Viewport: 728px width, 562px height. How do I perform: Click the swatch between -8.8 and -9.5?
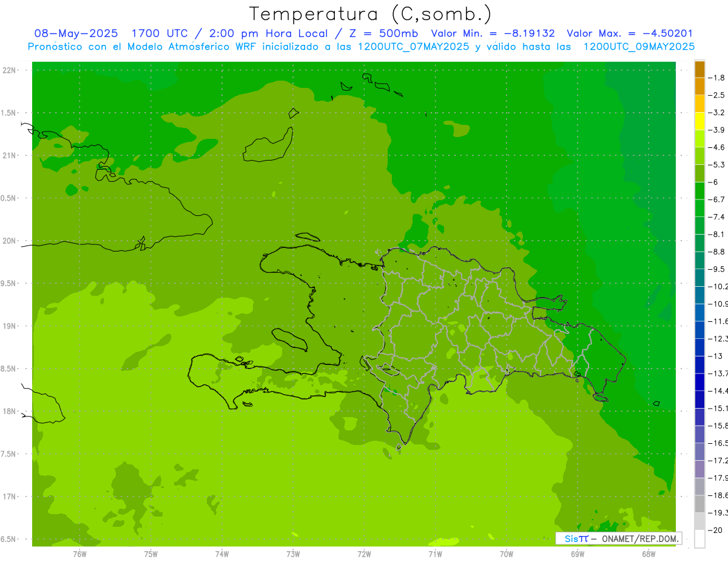click(x=699, y=261)
